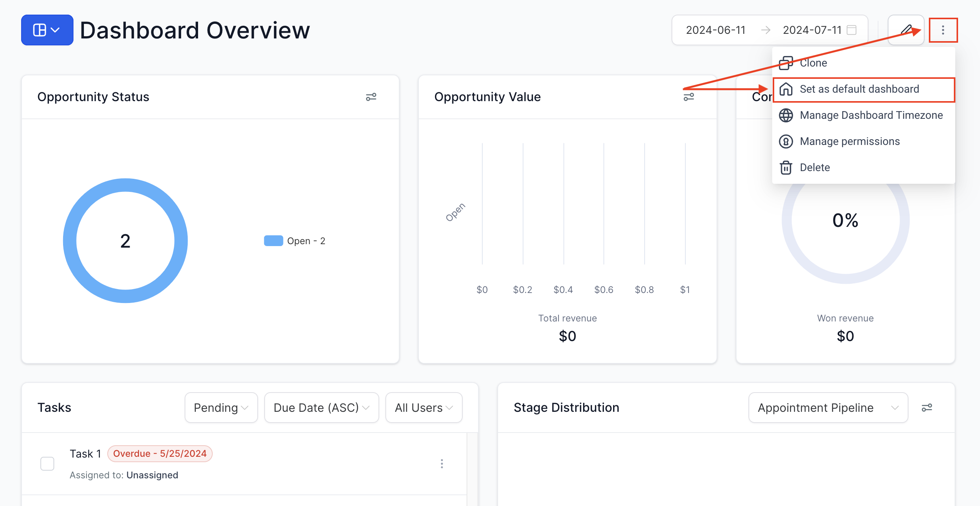Open filter settings on Opportunity Value widget
This screenshot has height=506, width=980.
(x=689, y=97)
